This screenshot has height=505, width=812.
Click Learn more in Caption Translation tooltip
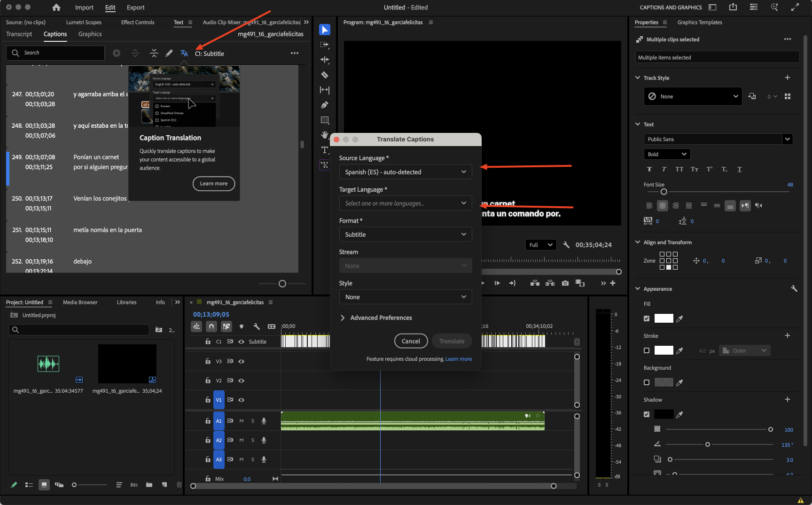point(214,184)
